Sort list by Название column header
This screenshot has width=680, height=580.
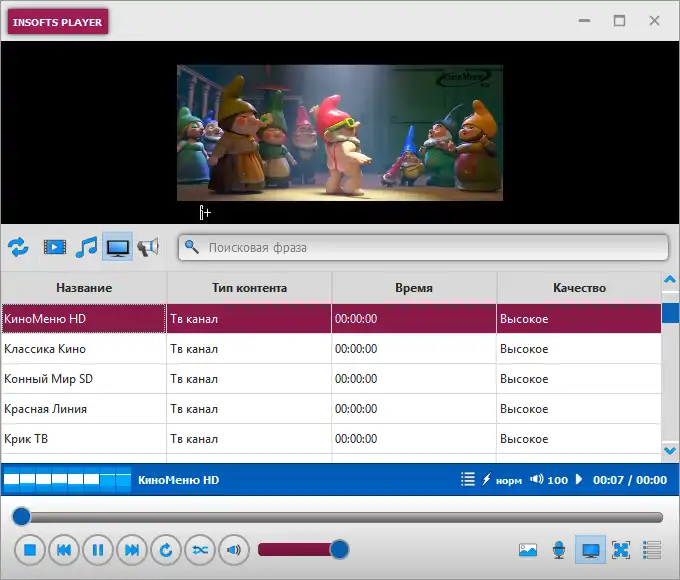tap(84, 288)
